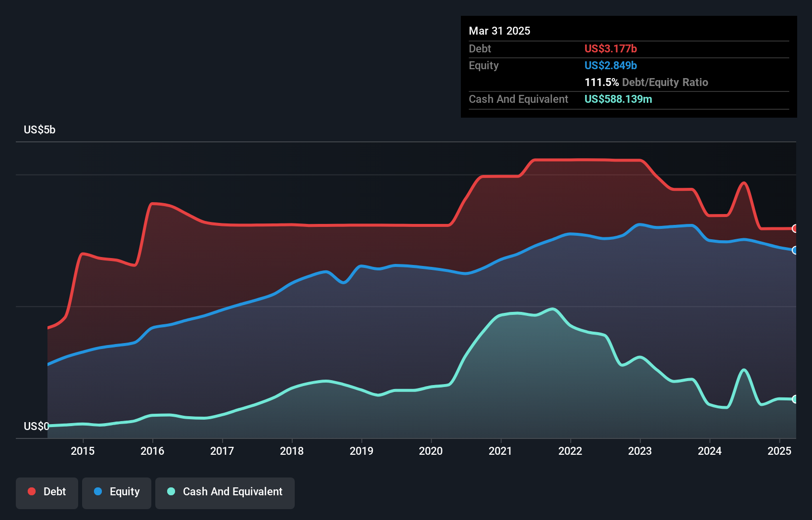Screen dimensions: 812x520
Task: Click the US$5b y-axis label
Action: (40, 130)
